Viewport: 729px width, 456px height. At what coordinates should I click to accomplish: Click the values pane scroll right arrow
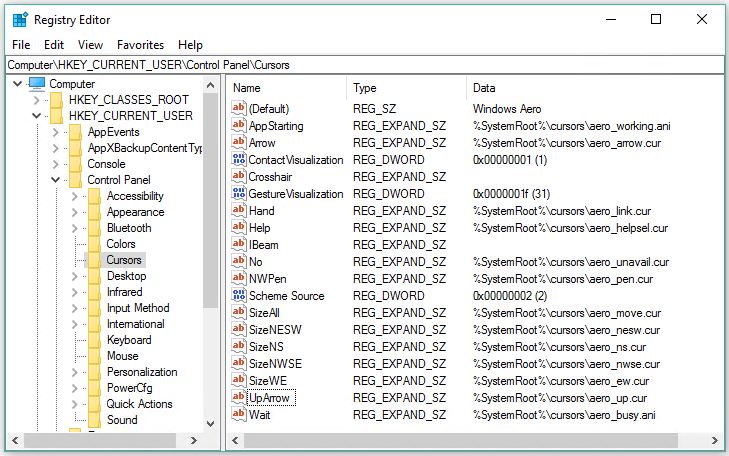point(715,440)
